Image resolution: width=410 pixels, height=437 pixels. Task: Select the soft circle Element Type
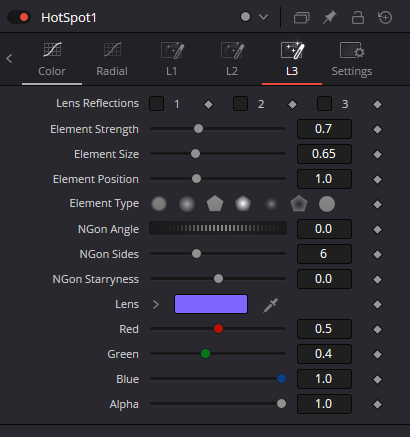(x=187, y=204)
